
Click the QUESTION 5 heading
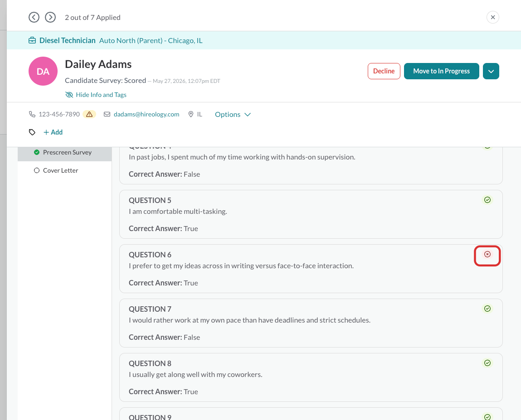coord(150,200)
